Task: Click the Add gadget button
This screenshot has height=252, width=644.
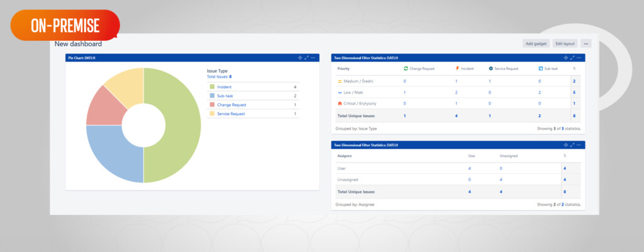Action: (536, 43)
